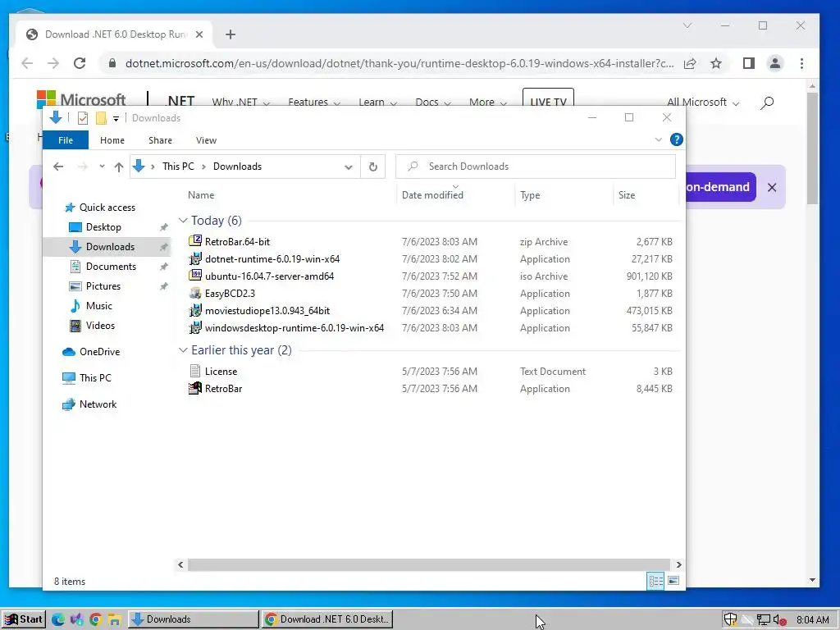Click the Microsoft site search magnifier
The image size is (840, 630).
coord(767,103)
